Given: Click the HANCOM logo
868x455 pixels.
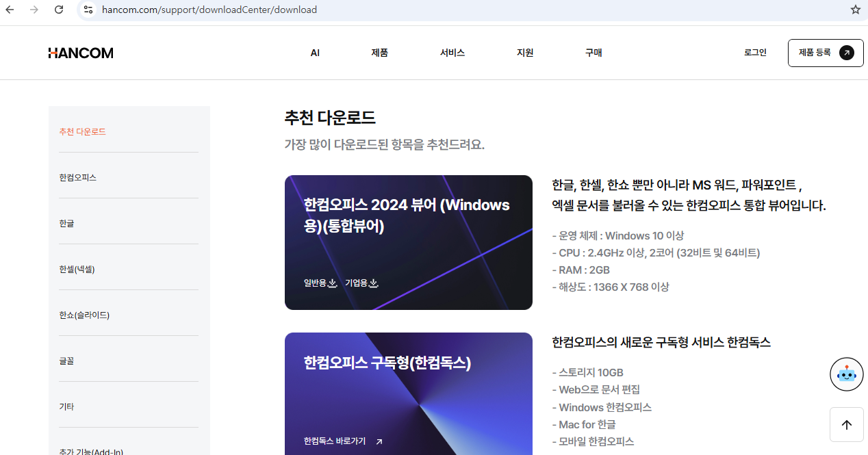Looking at the screenshot, I should coord(81,53).
